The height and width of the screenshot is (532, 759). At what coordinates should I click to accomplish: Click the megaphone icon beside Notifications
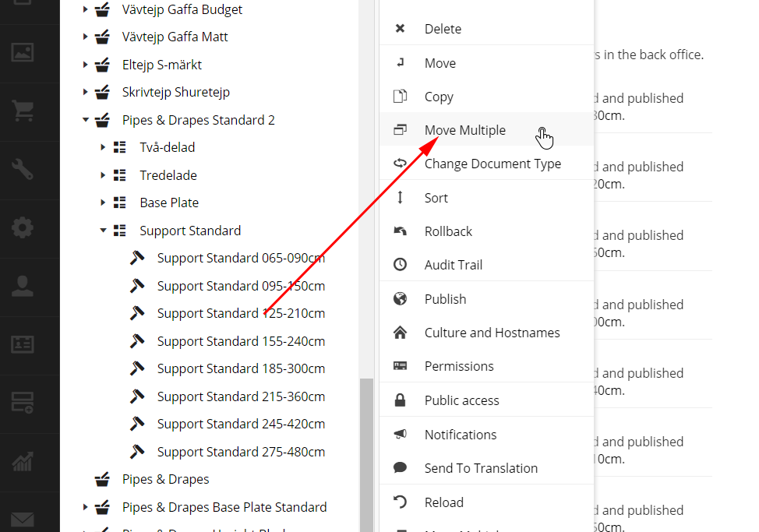point(400,435)
